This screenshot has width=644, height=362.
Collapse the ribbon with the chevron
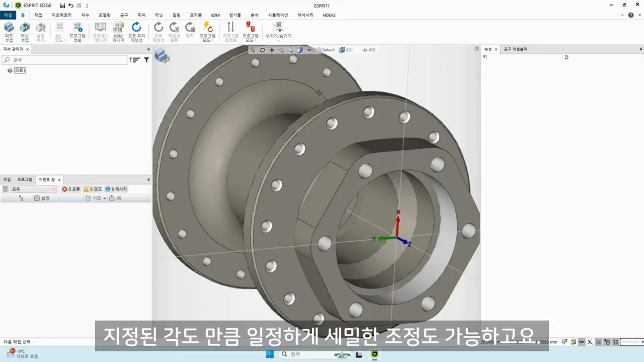pyautogui.click(x=622, y=15)
